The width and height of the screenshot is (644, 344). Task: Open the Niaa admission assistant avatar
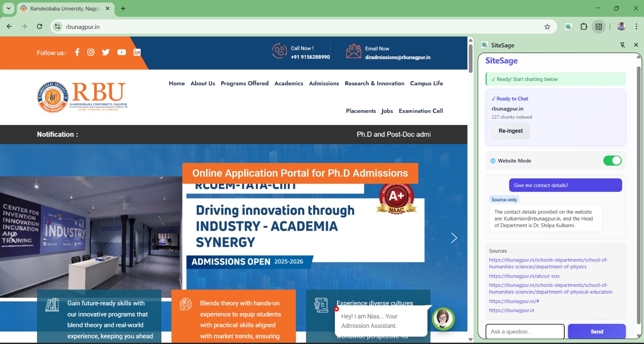point(443,319)
